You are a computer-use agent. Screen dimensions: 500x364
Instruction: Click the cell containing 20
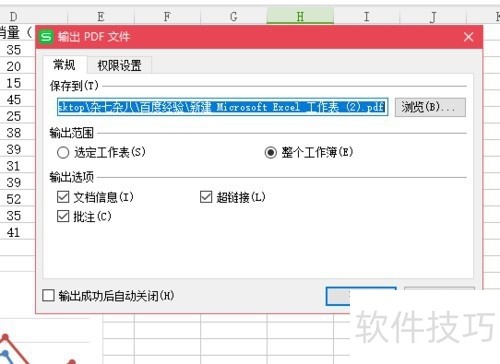click(x=17, y=66)
